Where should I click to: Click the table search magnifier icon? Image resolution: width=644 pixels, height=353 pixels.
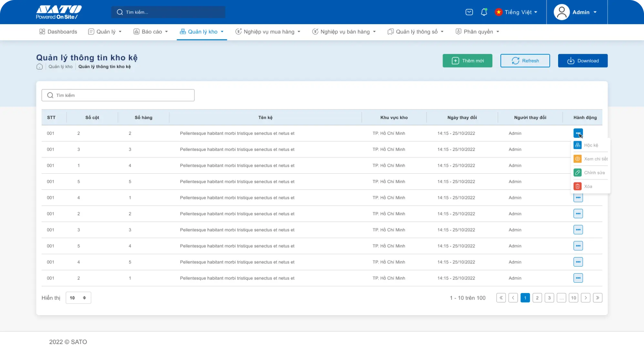(50, 95)
